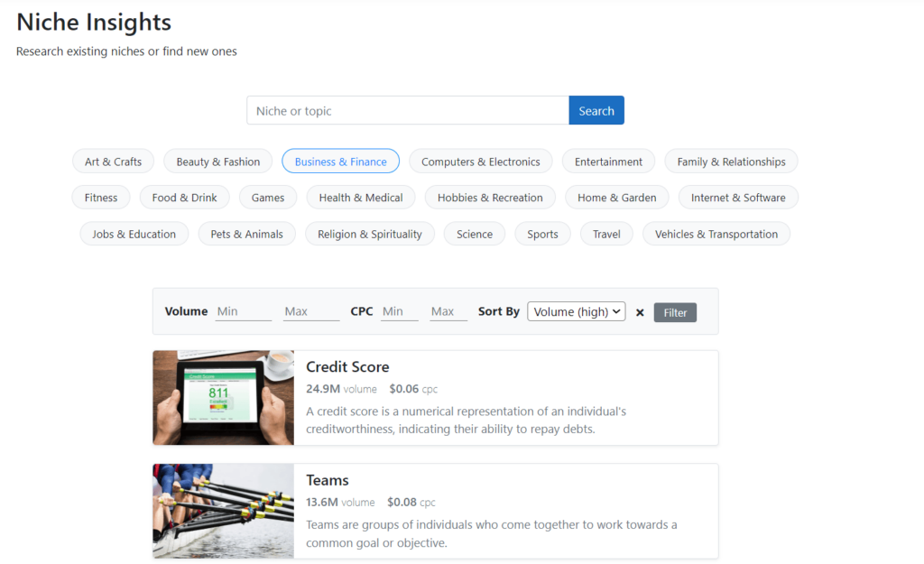Image resolution: width=924 pixels, height=564 pixels.
Task: Pick the Travel category
Action: click(605, 233)
